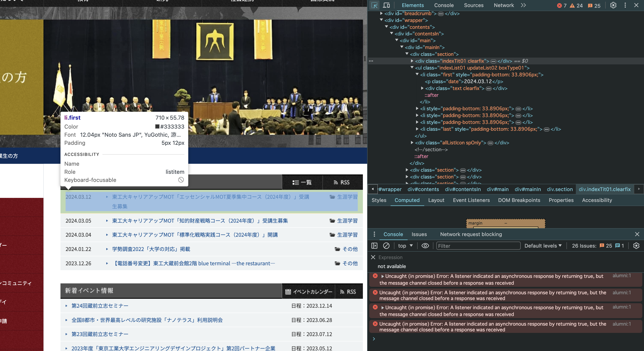Open the Network tab
This screenshot has width=644, height=351.
pyautogui.click(x=504, y=5)
